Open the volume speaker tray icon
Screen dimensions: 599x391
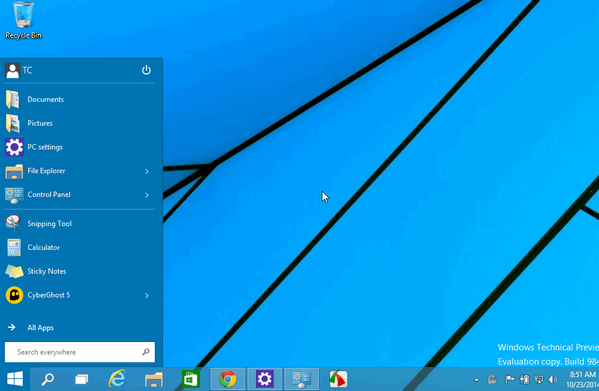click(553, 379)
